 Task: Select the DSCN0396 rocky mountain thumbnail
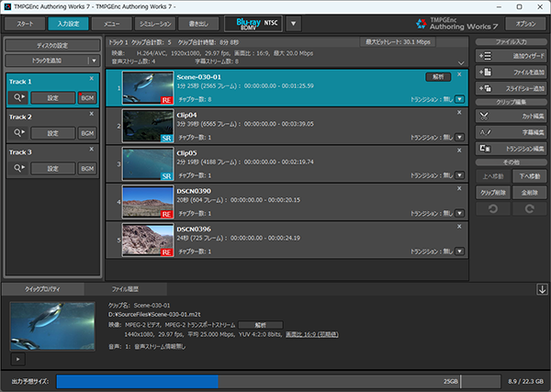tap(148, 240)
